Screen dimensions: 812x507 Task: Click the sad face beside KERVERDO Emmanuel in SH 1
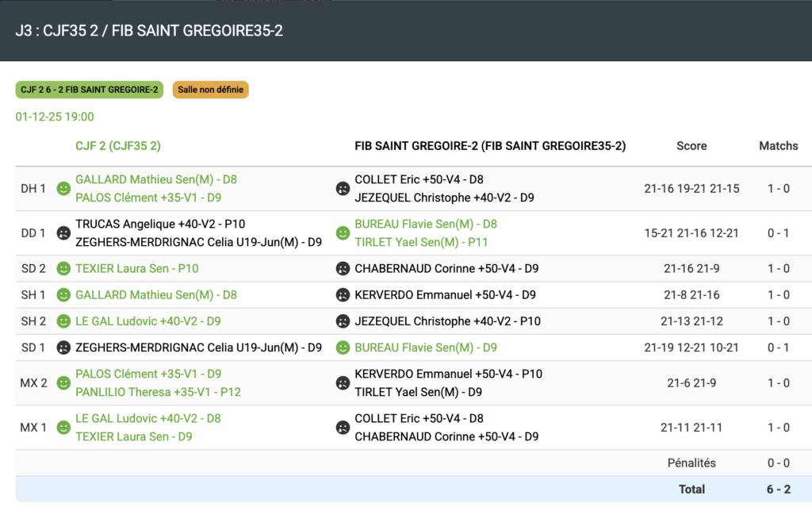[x=343, y=295]
